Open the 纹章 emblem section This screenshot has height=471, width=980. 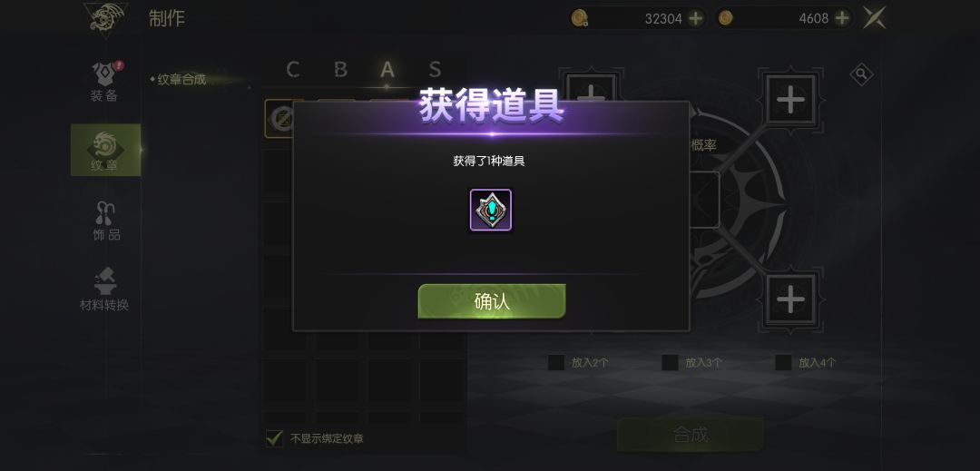point(105,150)
